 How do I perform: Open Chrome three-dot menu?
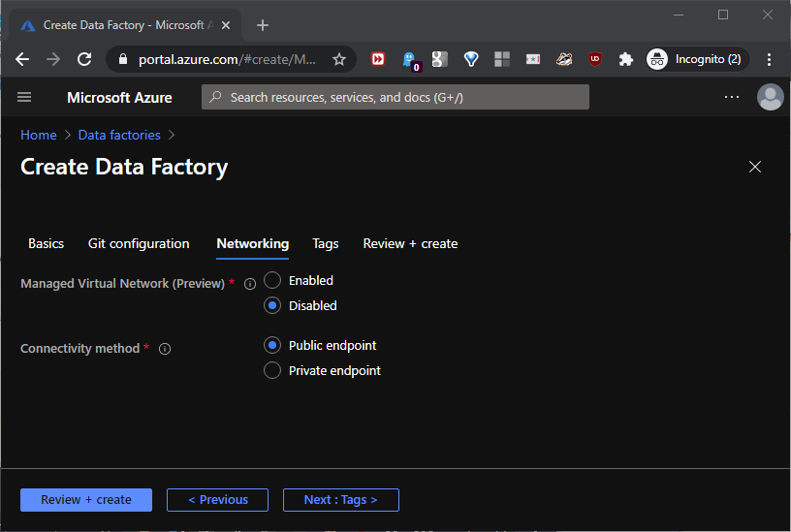[x=769, y=59]
